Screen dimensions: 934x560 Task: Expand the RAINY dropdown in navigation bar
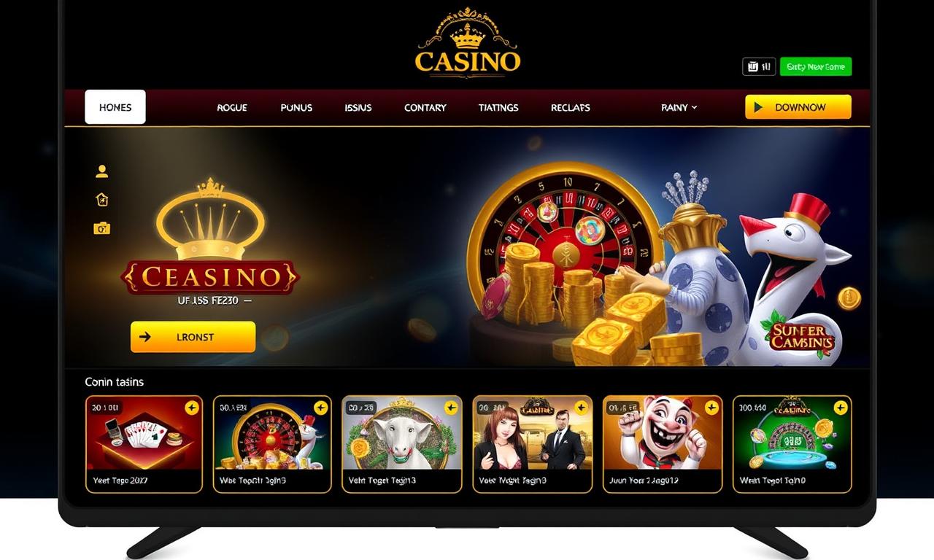(x=679, y=107)
